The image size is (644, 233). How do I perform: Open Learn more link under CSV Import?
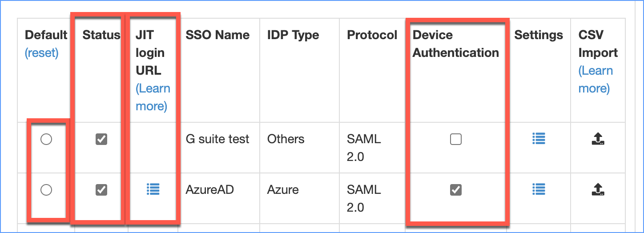pyautogui.click(x=596, y=80)
